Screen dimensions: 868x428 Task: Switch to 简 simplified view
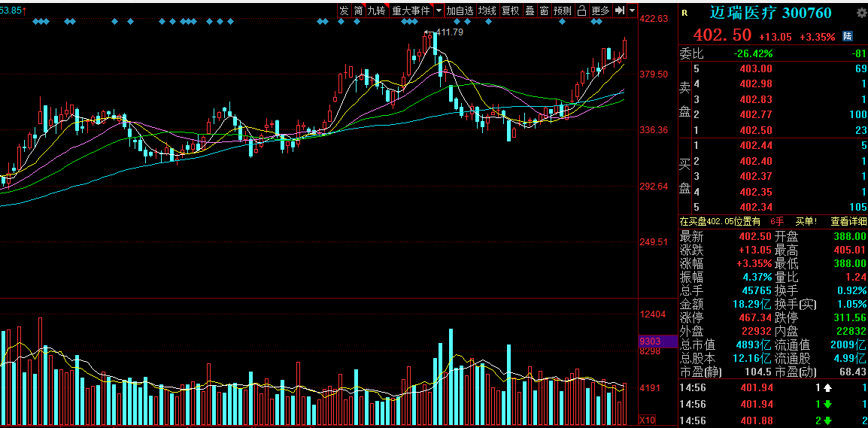[359, 10]
